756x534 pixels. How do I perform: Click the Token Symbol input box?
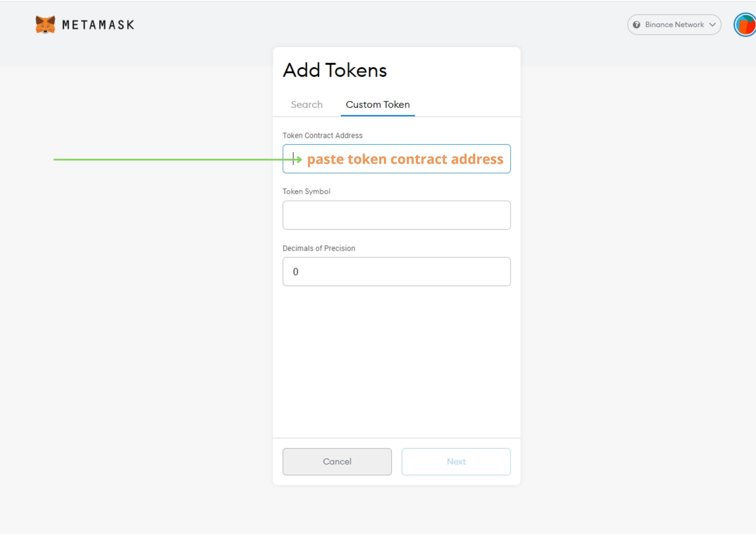click(x=396, y=215)
